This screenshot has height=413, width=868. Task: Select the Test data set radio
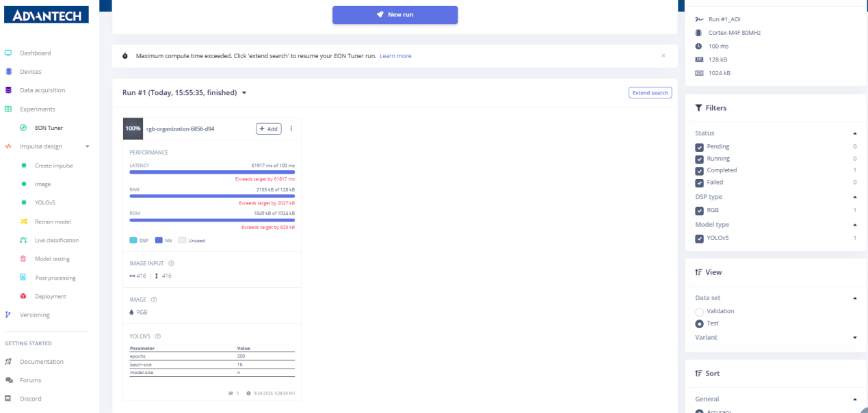[x=699, y=323]
